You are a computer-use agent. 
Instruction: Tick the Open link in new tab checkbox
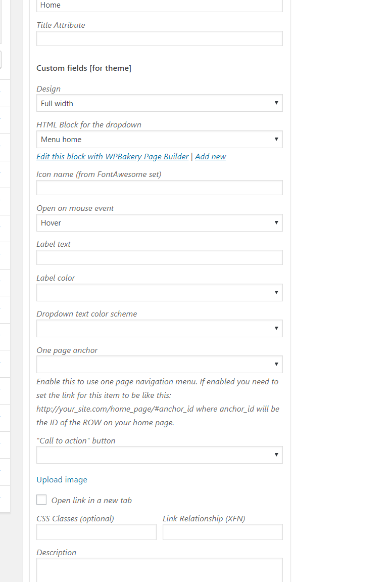pyautogui.click(x=41, y=500)
